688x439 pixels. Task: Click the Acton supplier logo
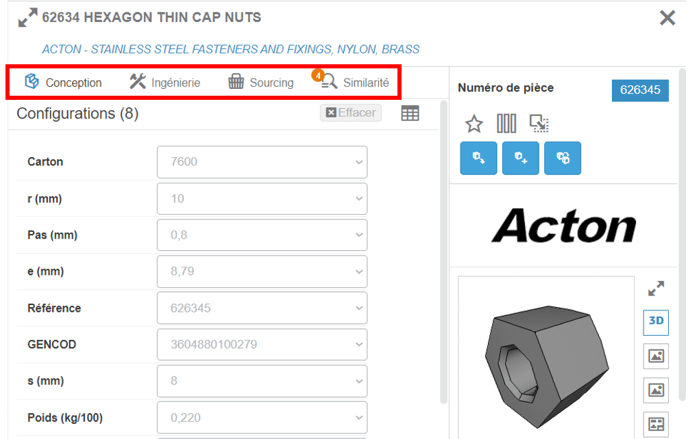(x=564, y=225)
